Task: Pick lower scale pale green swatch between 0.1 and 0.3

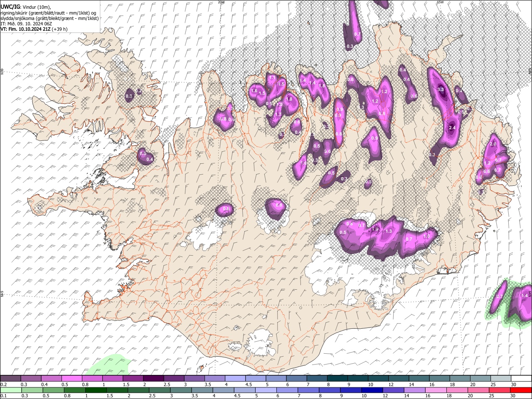Action: click(11, 390)
